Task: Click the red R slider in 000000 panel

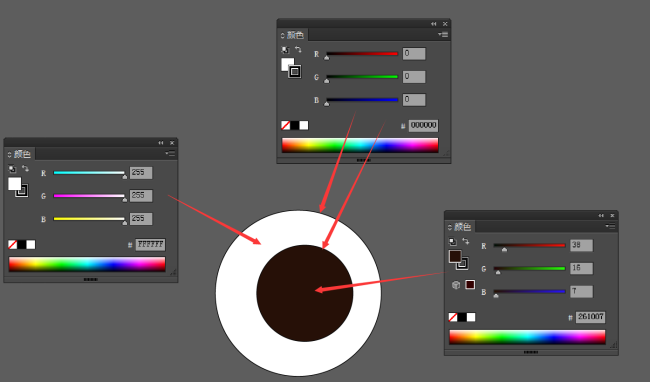Action: tap(362, 54)
